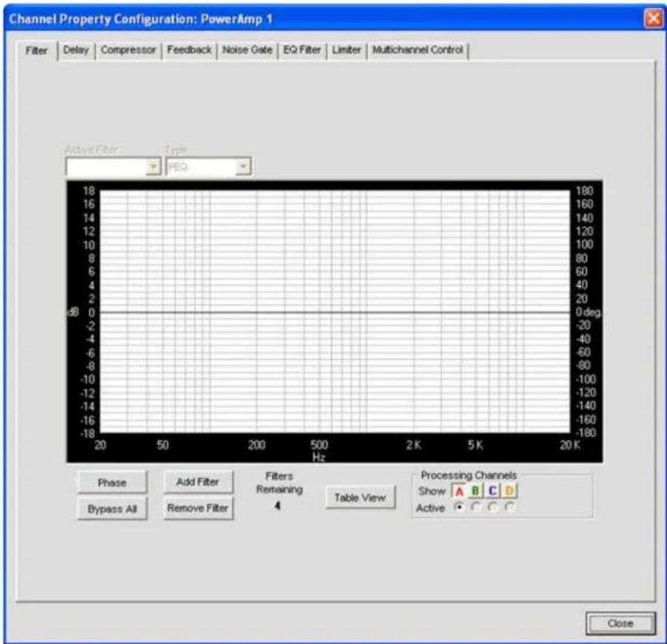Screen dimensions: 667x644
Task: Go to the Feedback tab
Action: [x=189, y=50]
